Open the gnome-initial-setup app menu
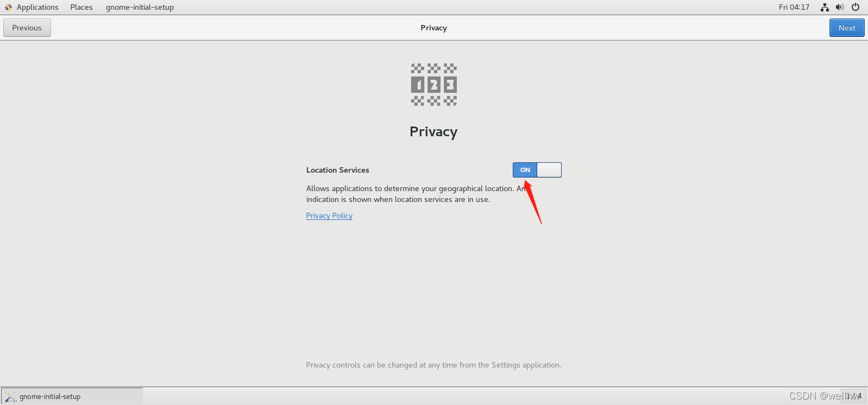The height and width of the screenshot is (405, 868). click(140, 7)
